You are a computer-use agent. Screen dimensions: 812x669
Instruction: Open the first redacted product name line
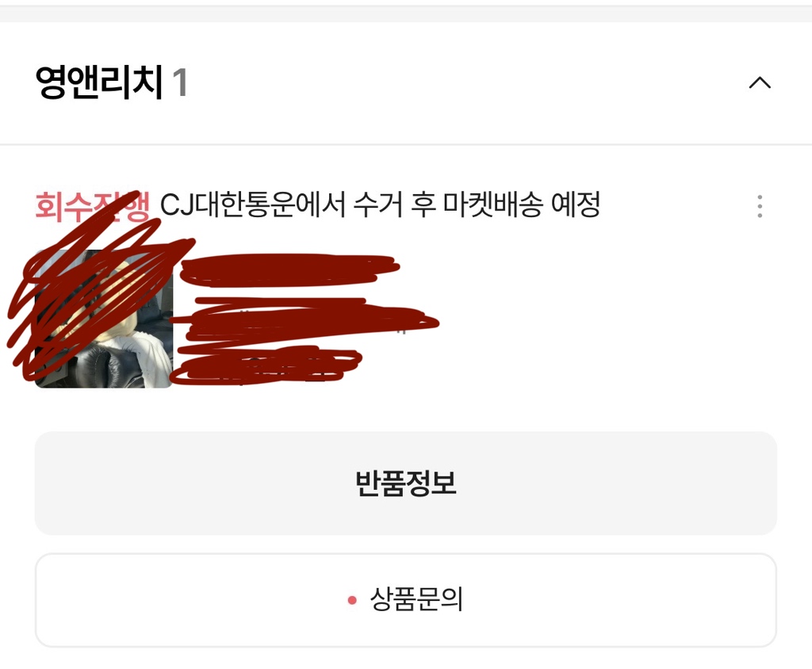click(290, 270)
